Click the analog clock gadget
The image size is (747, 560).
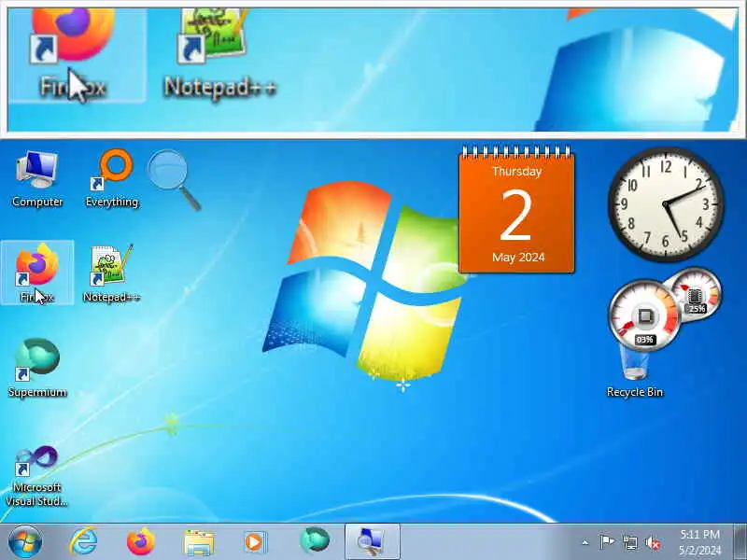click(x=666, y=204)
